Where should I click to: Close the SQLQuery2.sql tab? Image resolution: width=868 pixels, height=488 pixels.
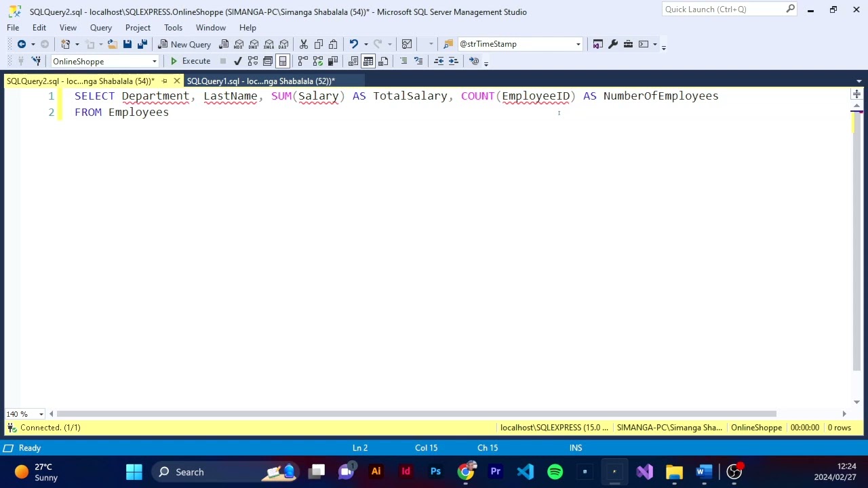coord(177,81)
